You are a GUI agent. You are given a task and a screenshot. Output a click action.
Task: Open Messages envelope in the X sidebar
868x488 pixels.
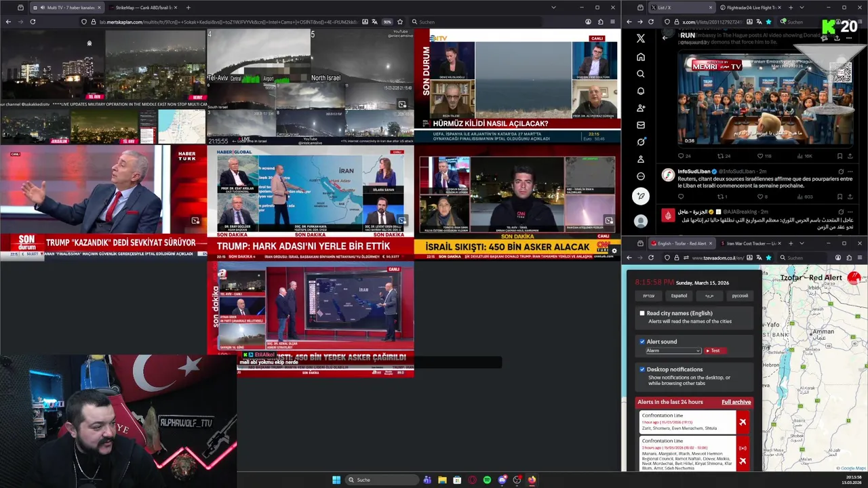click(640, 125)
